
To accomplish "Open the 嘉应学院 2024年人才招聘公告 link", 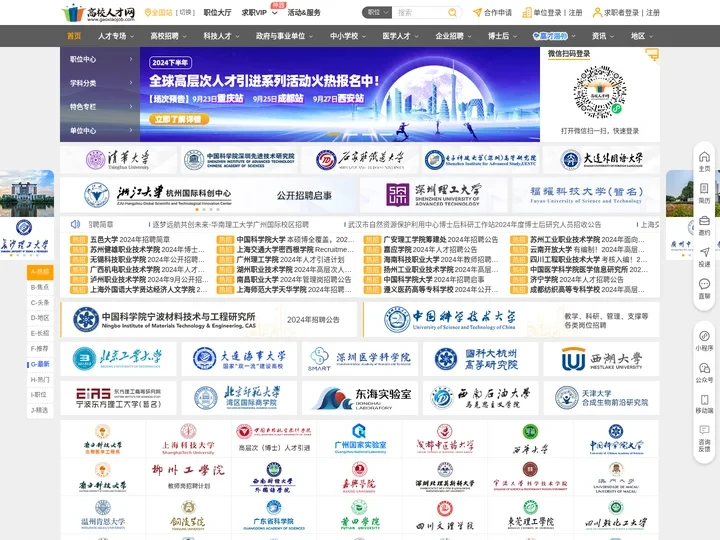I will pos(430,249).
